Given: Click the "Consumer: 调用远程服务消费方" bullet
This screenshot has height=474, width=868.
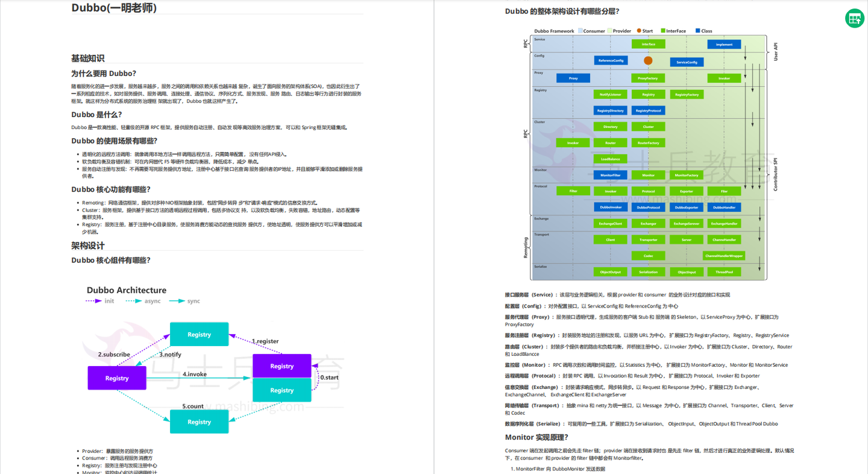Looking at the screenshot, I should click(x=118, y=458).
